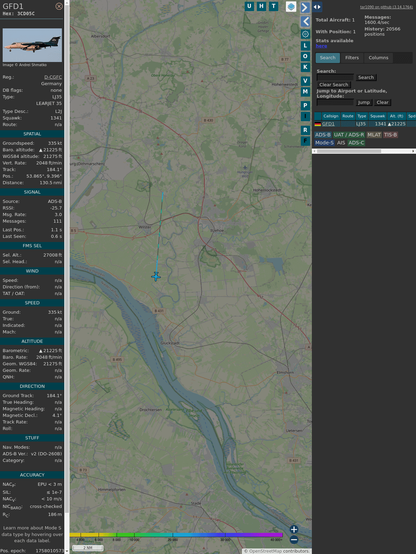Viewport: 416px width, 554px height.
Task: Toggle the P map button
Action: point(305,105)
